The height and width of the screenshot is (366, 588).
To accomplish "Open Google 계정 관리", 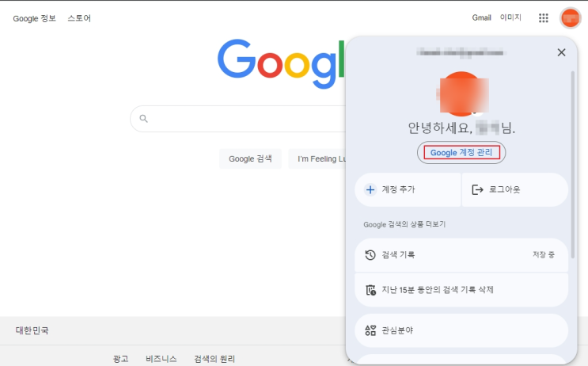I will (461, 152).
